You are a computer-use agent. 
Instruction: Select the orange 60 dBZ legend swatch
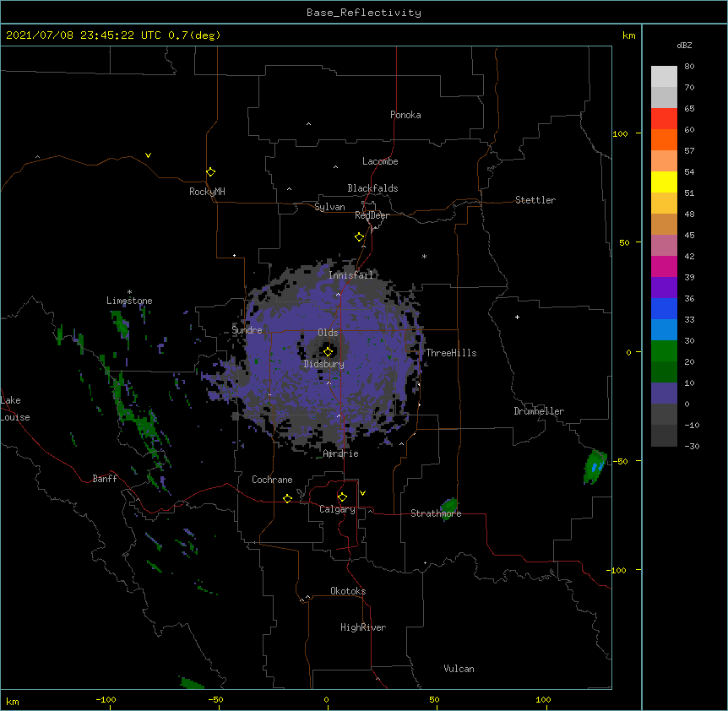coord(664,139)
